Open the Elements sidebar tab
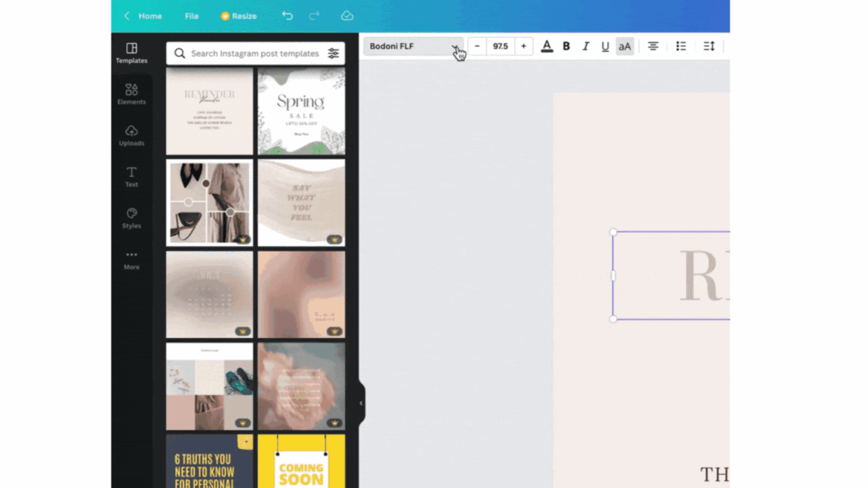The height and width of the screenshot is (488, 868). point(131,94)
